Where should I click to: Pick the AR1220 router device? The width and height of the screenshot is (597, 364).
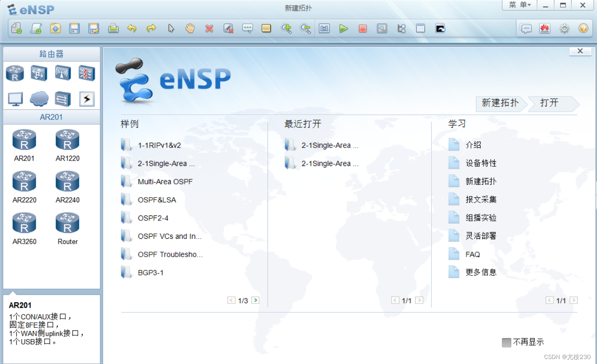click(67, 145)
